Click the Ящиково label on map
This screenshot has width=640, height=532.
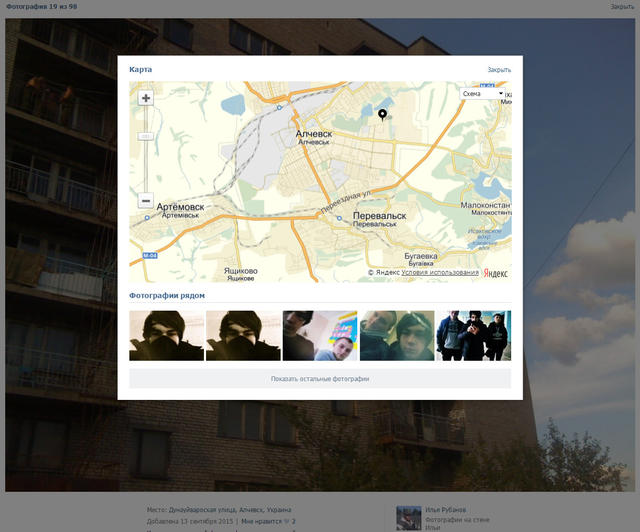click(241, 271)
